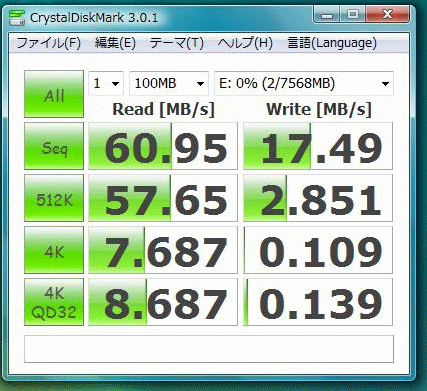This screenshot has width=427, height=391.
Task: Open the テーマ(T) menu
Action: click(x=177, y=43)
